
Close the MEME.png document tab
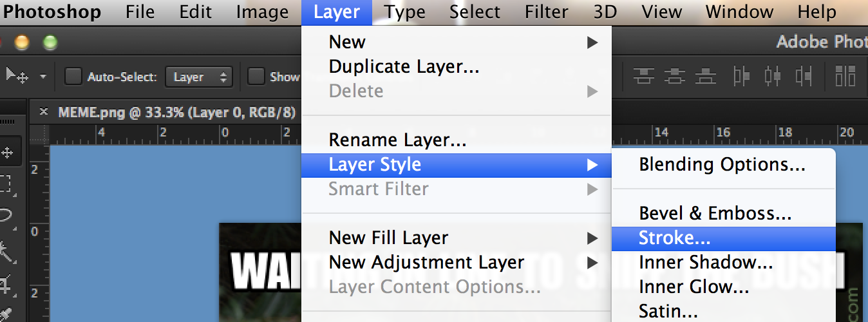[44, 111]
